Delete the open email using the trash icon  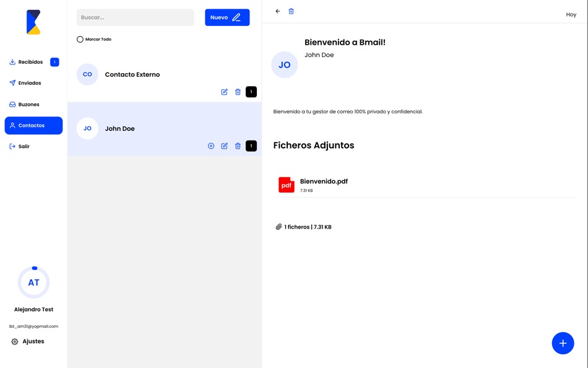click(291, 11)
